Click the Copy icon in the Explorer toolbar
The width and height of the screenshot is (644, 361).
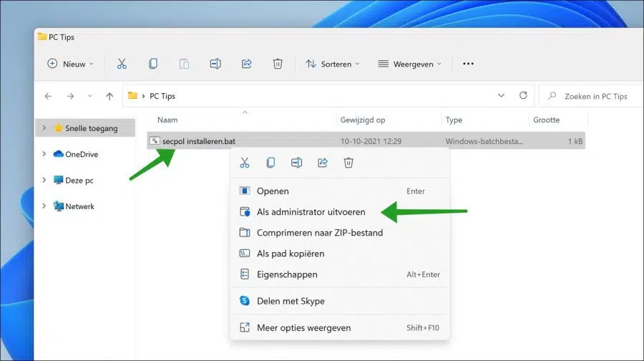[x=153, y=64]
